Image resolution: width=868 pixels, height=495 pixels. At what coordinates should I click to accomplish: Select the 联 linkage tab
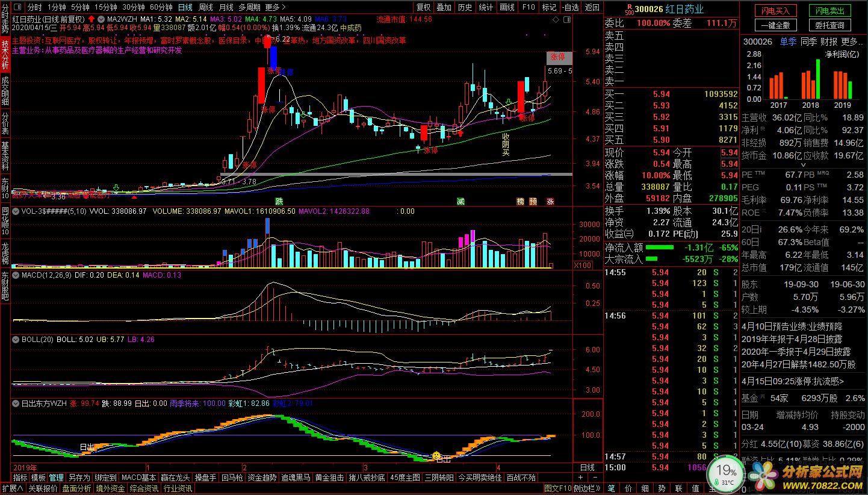click(679, 488)
